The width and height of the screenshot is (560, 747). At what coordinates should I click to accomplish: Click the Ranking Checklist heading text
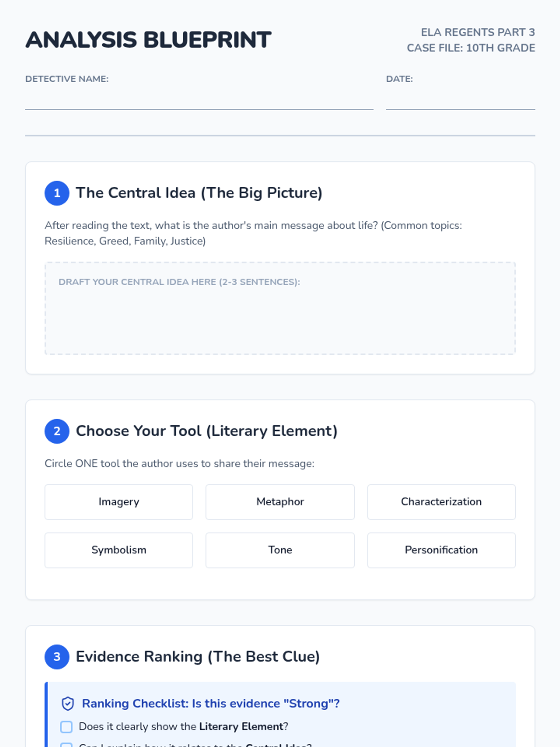210,704
